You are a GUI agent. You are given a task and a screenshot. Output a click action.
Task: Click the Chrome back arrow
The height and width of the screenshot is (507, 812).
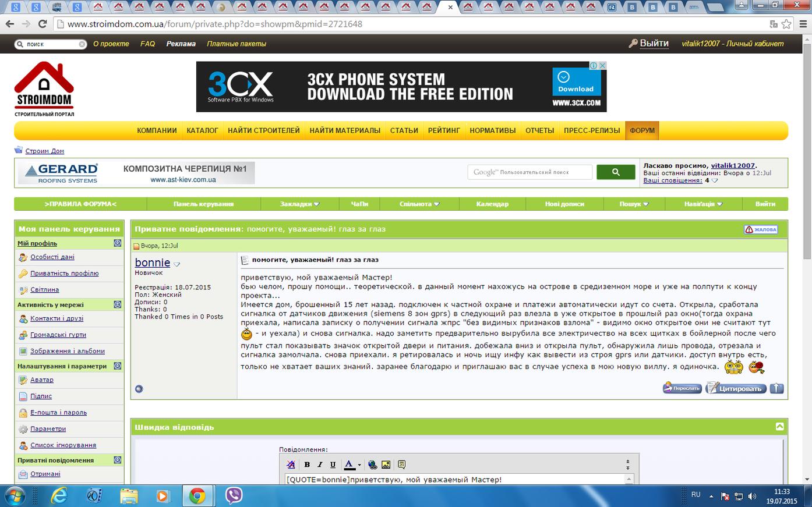tap(10, 24)
